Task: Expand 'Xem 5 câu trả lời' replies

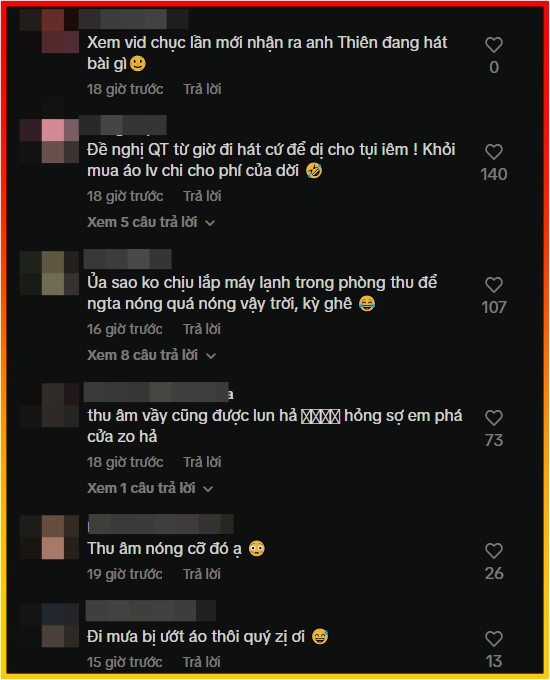Action: point(151,222)
